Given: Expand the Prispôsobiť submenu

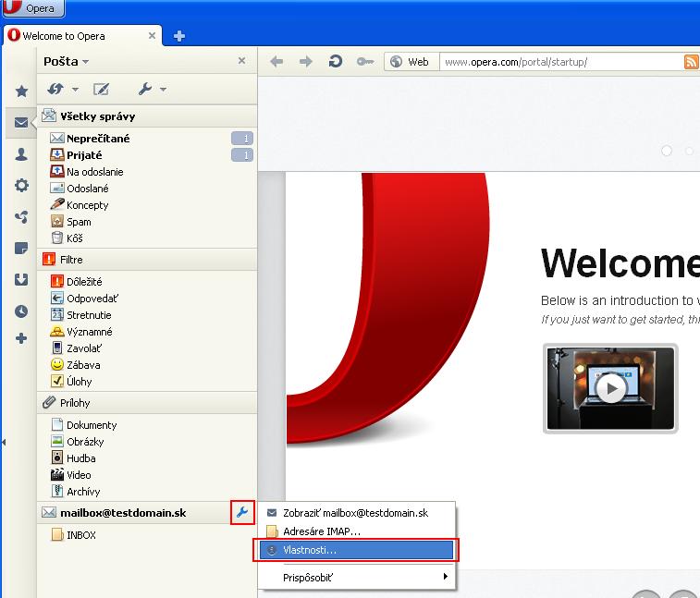Looking at the screenshot, I should tap(357, 578).
